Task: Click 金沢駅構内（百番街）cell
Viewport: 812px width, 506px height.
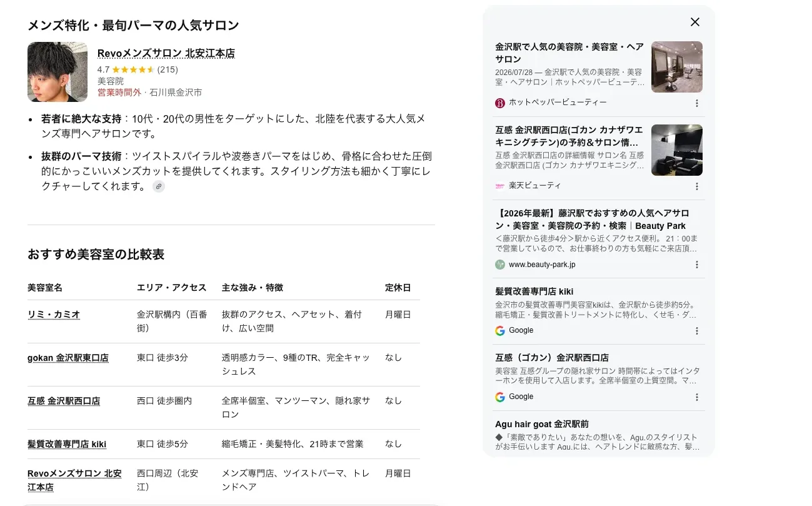Action: pyautogui.click(x=172, y=321)
